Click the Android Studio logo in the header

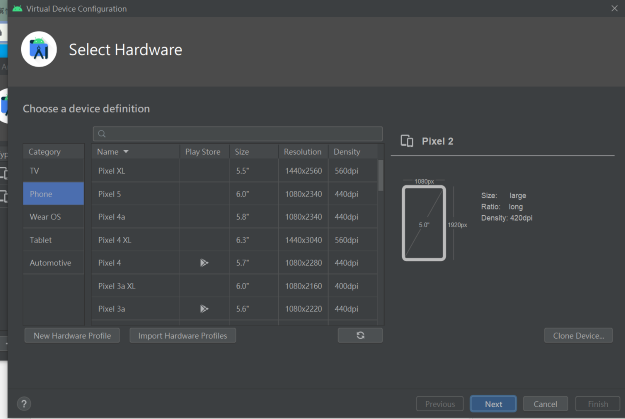pyautogui.click(x=39, y=49)
